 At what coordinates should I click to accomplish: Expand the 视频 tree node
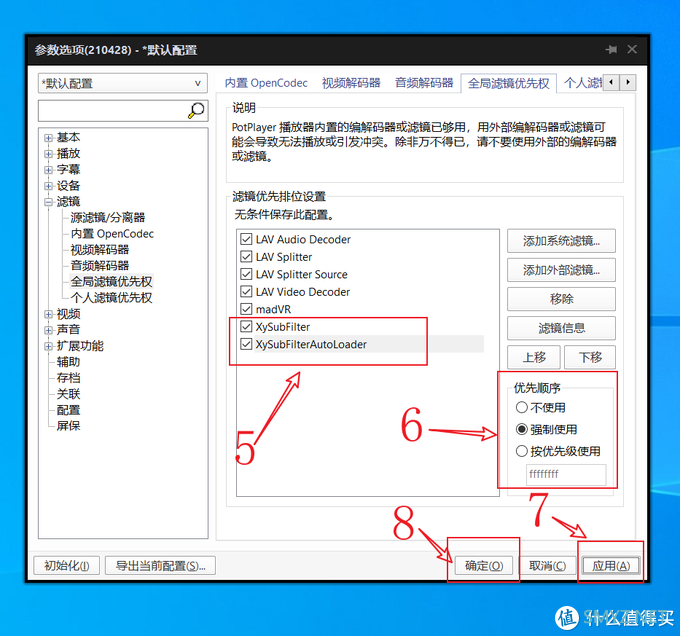48,314
